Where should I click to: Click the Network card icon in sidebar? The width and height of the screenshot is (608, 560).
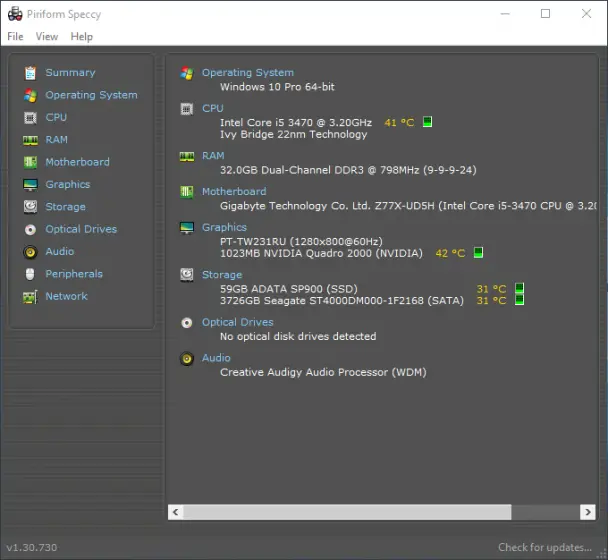point(30,297)
